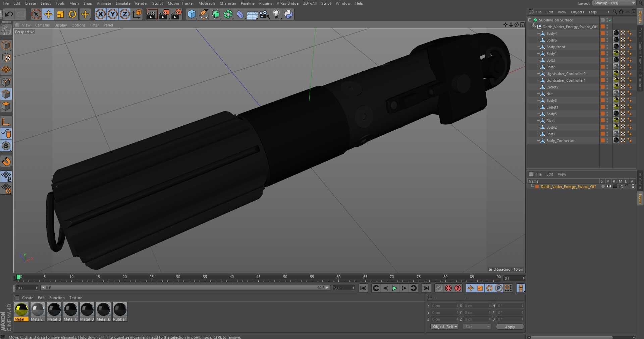Screen dimensions: 644x339
Task: Open material manager Texture menu
Action: 75,298
